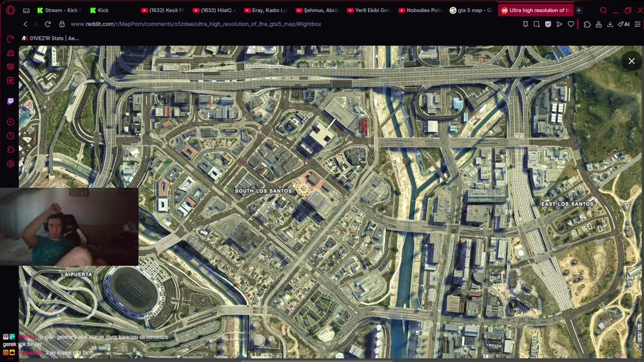
Task: Open Extensions cube in sidebar
Action: [x=11, y=149]
